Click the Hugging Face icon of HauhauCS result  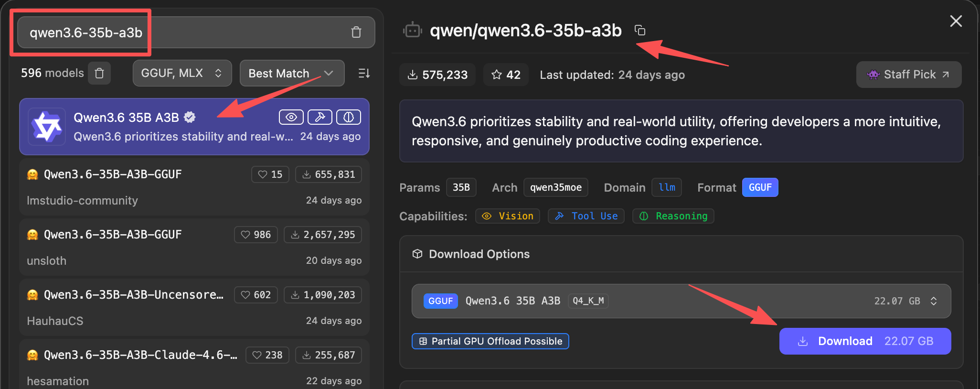click(32, 295)
